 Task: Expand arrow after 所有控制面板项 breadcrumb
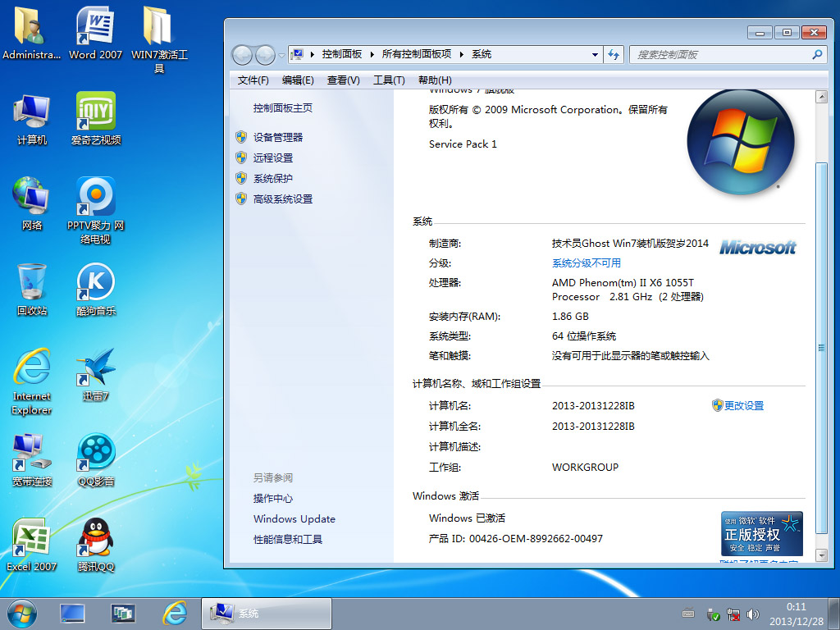[462, 54]
